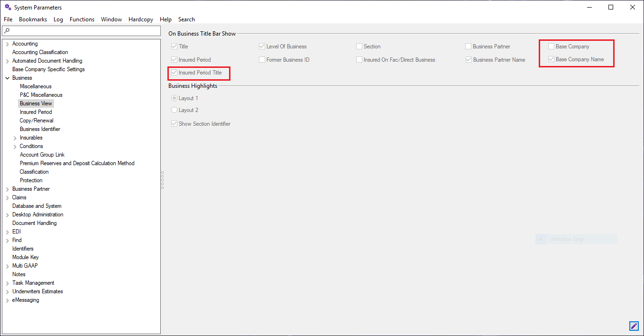Click the vertical panel splitter handle
This screenshot has width=644, height=336.
[162, 180]
